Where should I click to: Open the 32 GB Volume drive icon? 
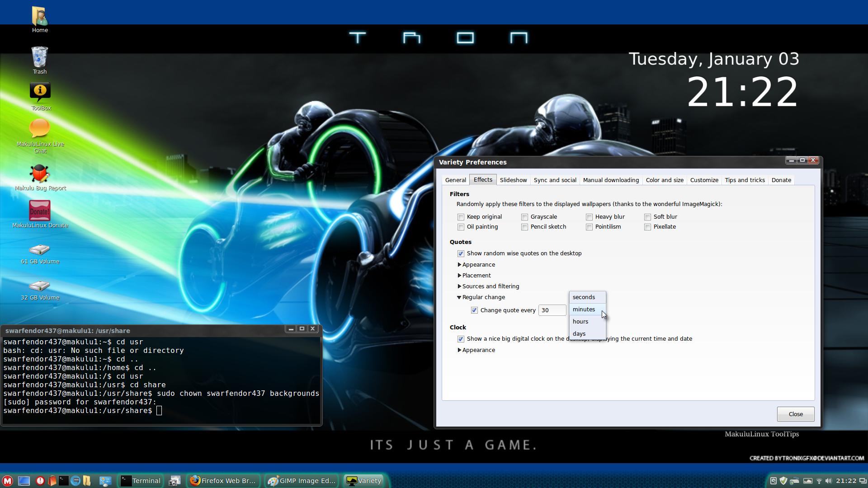tap(40, 291)
